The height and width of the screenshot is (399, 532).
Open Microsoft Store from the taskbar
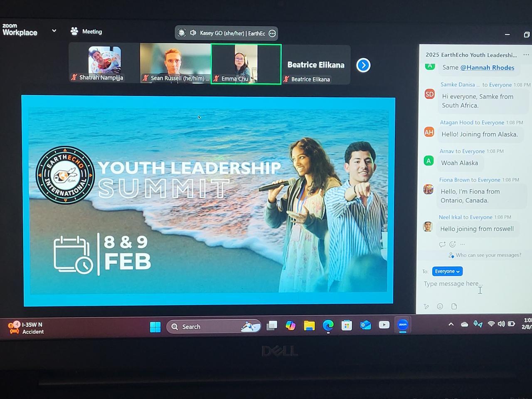[347, 325]
